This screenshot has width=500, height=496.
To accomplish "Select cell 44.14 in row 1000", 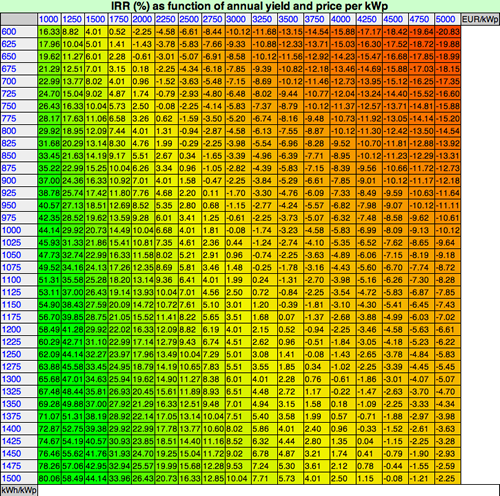I will tap(49, 230).
